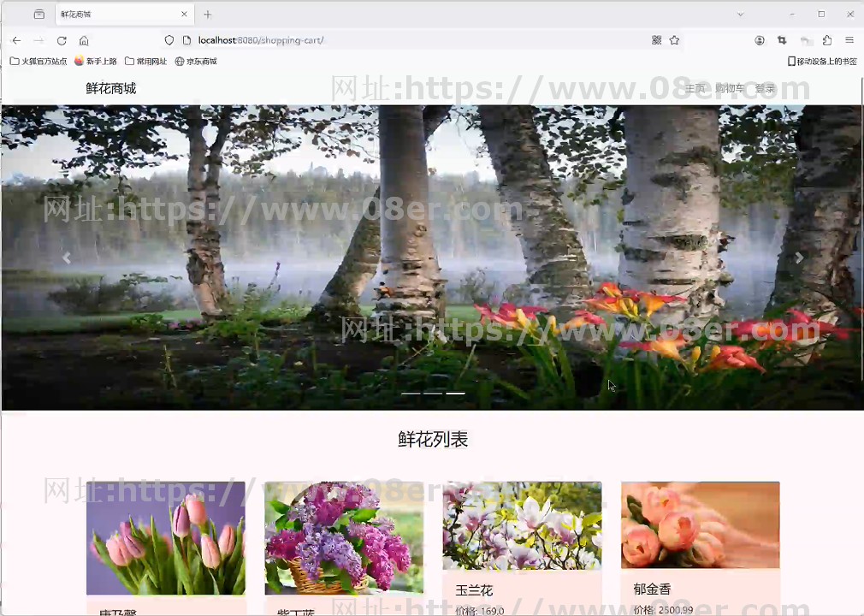Select the third carousel indicator bar

click(455, 394)
